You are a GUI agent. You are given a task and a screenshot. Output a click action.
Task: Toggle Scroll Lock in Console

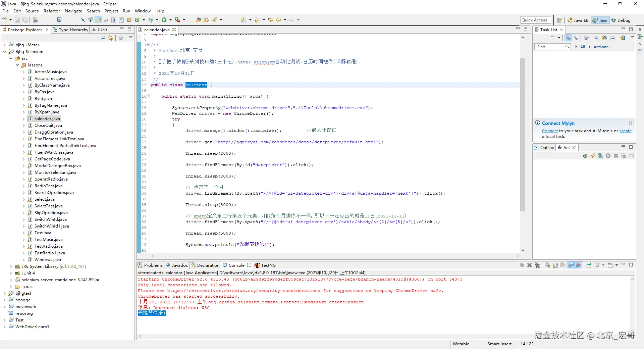[x=555, y=265]
